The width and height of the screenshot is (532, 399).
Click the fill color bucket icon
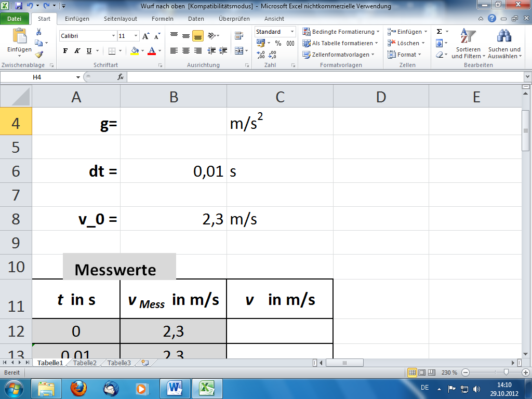point(135,51)
